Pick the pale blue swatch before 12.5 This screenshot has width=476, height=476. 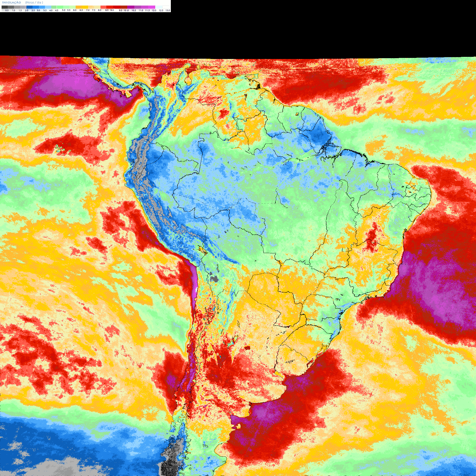[159, 7]
